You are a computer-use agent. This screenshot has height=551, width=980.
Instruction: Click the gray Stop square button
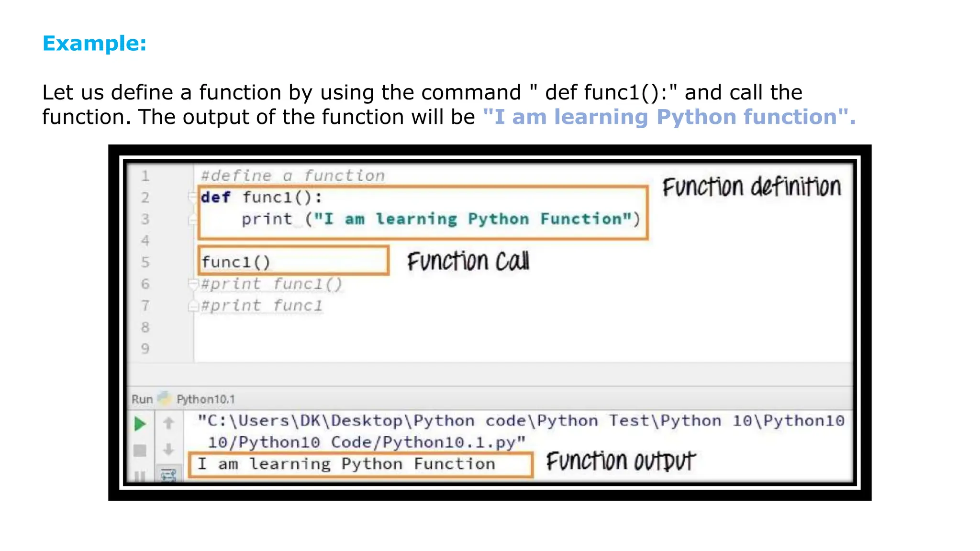coord(140,451)
